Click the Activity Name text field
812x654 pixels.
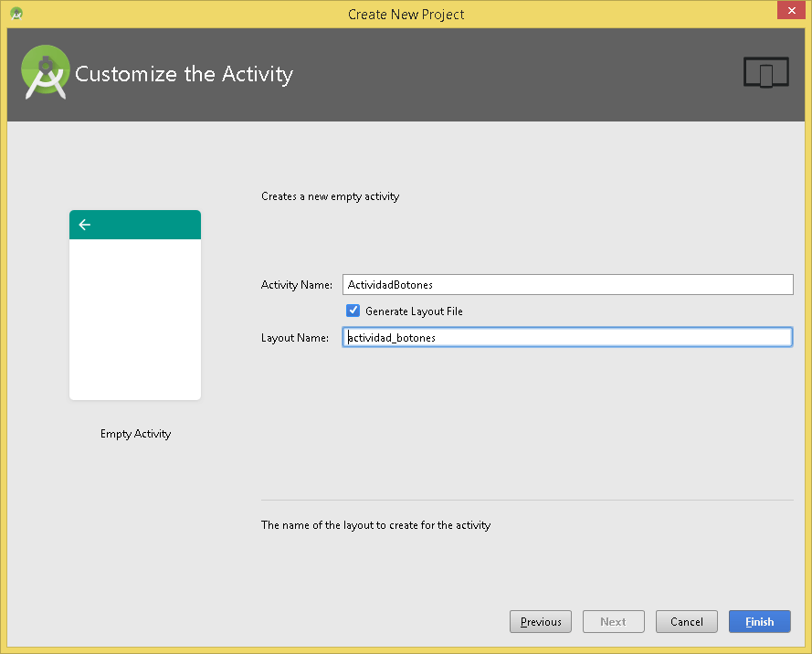pyautogui.click(x=567, y=284)
